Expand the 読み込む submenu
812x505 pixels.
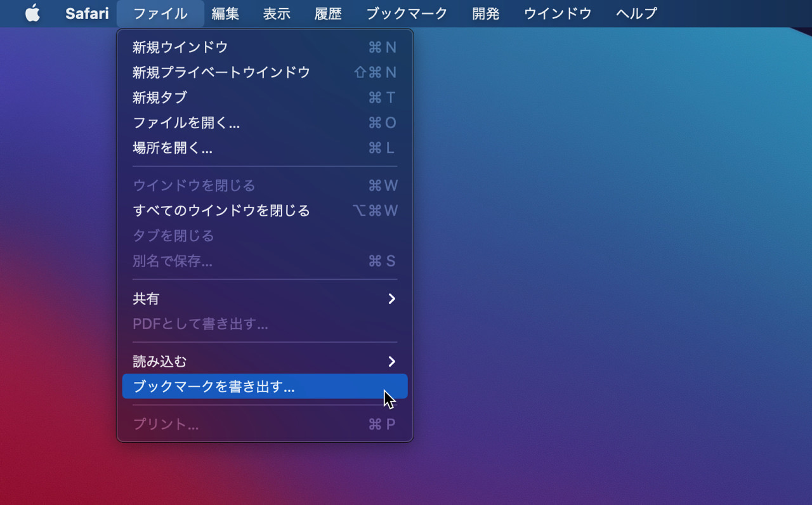(x=265, y=361)
